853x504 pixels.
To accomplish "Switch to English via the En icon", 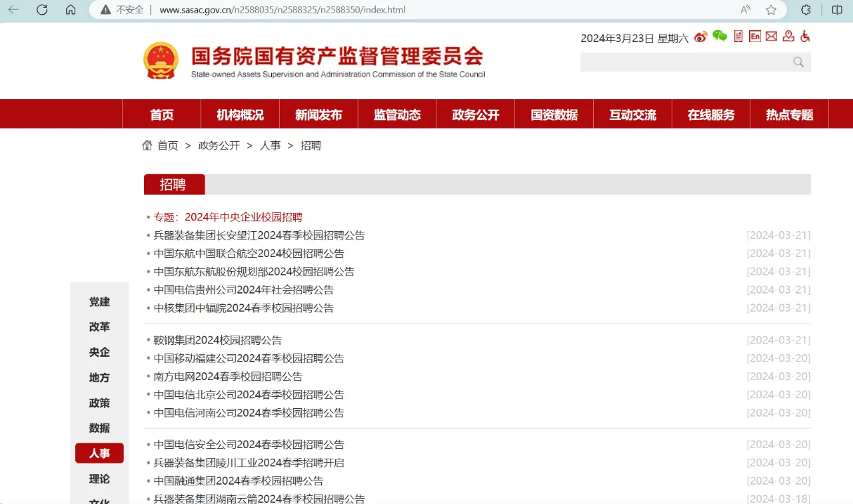I will point(754,37).
